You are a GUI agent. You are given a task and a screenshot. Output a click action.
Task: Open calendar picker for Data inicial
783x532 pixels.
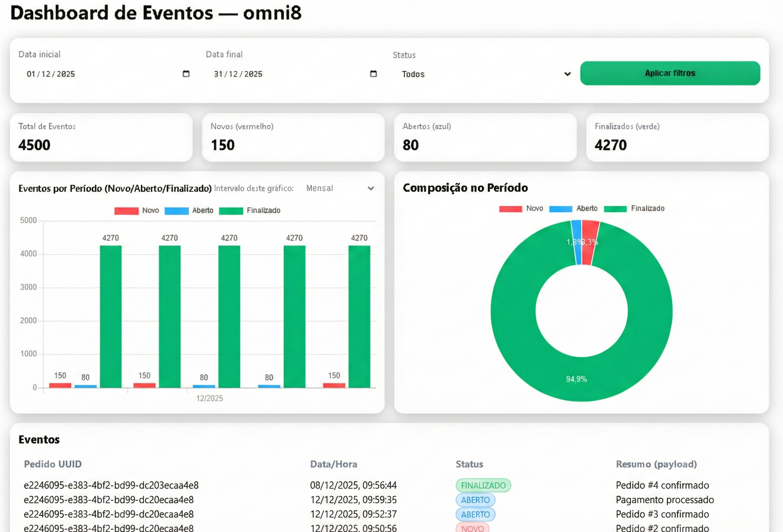pos(186,74)
